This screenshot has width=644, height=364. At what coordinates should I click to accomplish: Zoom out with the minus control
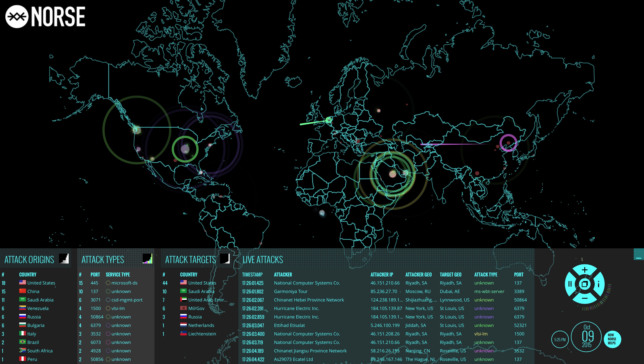click(585, 299)
